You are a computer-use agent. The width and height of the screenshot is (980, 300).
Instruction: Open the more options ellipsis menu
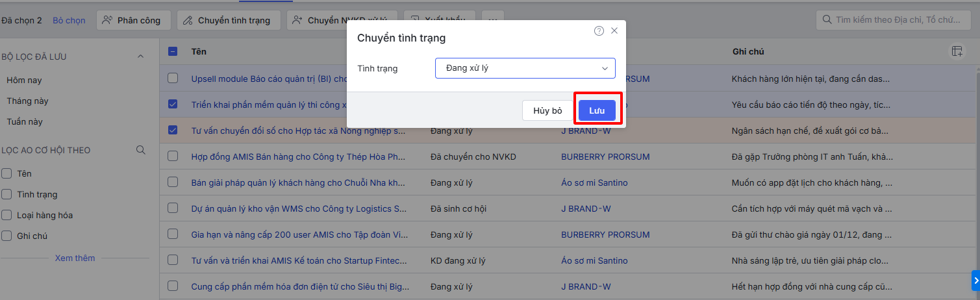[493, 20]
